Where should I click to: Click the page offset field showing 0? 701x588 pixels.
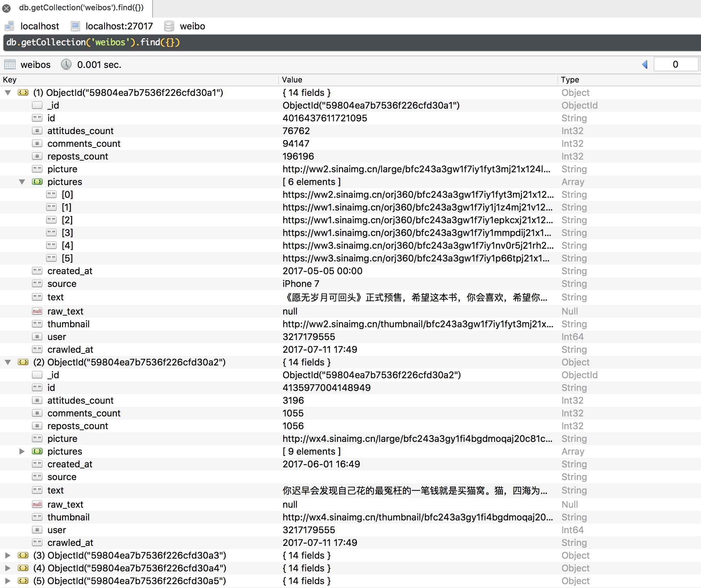click(x=676, y=64)
